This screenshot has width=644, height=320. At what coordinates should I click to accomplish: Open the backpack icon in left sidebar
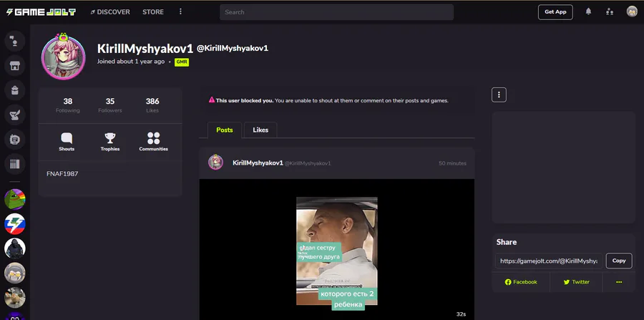15,90
